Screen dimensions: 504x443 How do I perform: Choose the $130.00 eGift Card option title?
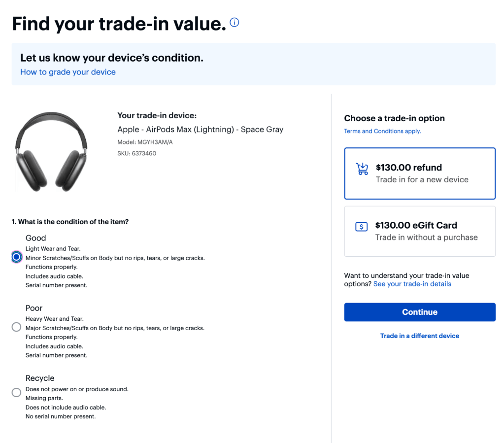[416, 225]
